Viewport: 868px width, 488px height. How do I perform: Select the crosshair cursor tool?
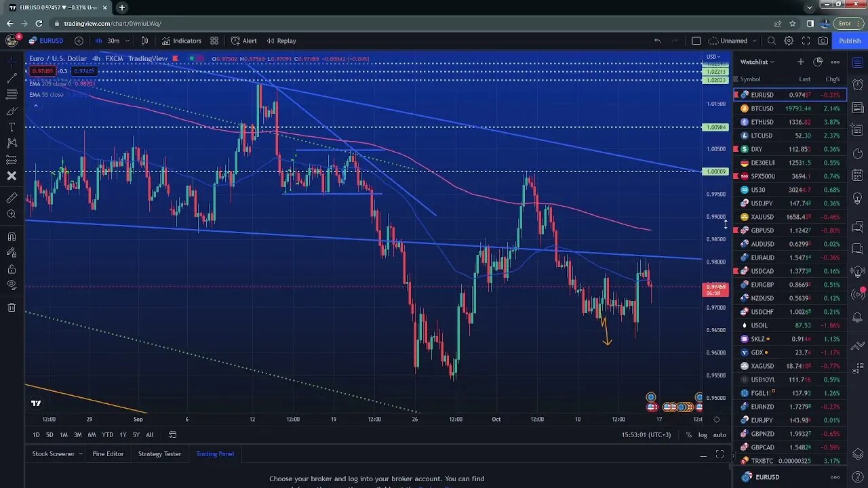pos(12,62)
